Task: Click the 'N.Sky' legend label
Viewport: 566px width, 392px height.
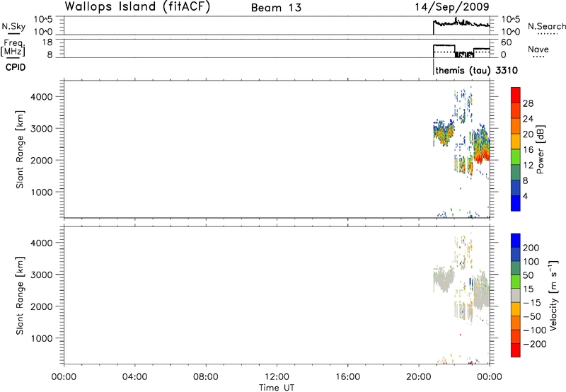Action: (x=13, y=26)
